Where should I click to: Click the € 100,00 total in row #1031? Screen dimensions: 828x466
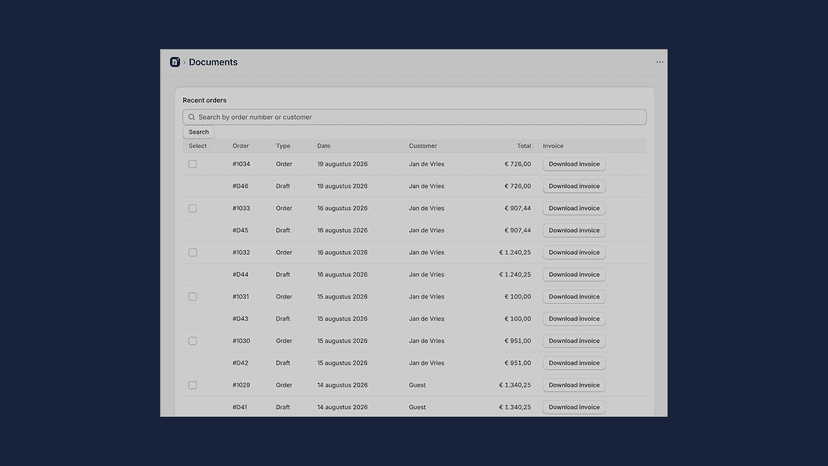(x=518, y=297)
